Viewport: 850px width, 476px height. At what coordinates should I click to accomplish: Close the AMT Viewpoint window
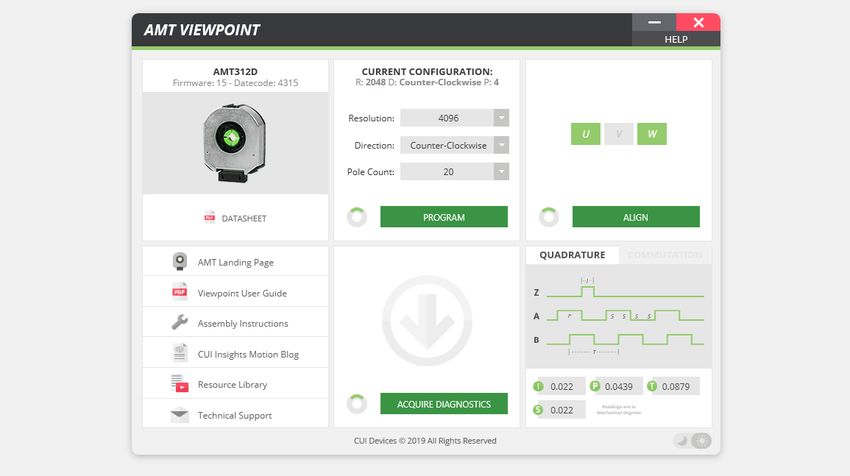[698, 23]
